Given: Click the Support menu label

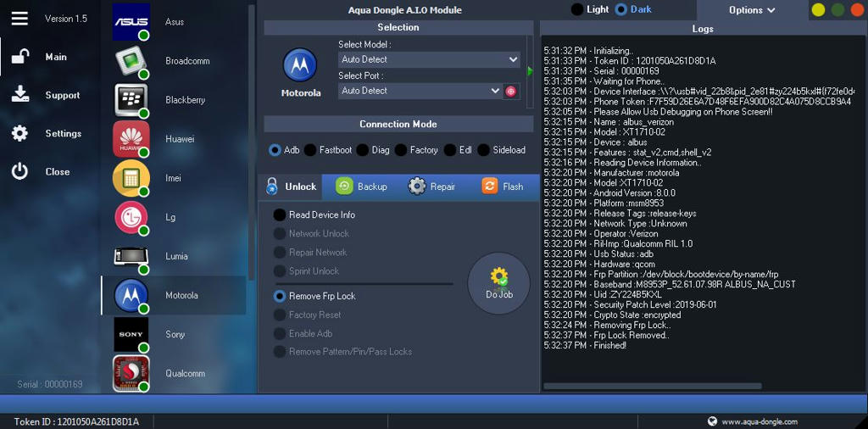Looking at the screenshot, I should click(63, 95).
